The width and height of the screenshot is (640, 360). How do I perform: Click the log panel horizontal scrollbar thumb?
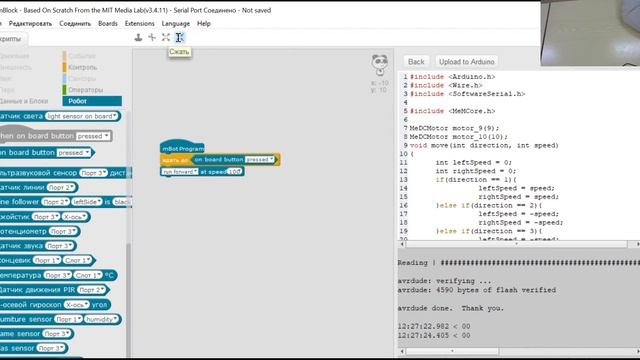click(x=452, y=351)
